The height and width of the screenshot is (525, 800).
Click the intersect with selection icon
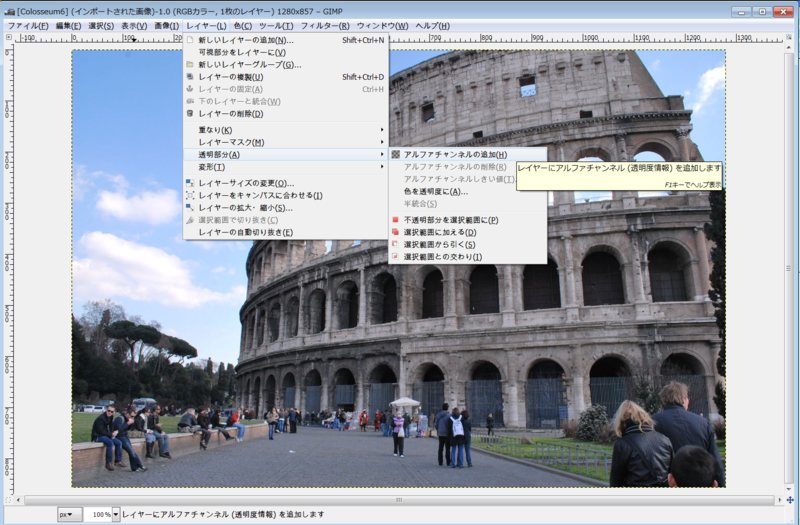[395, 257]
